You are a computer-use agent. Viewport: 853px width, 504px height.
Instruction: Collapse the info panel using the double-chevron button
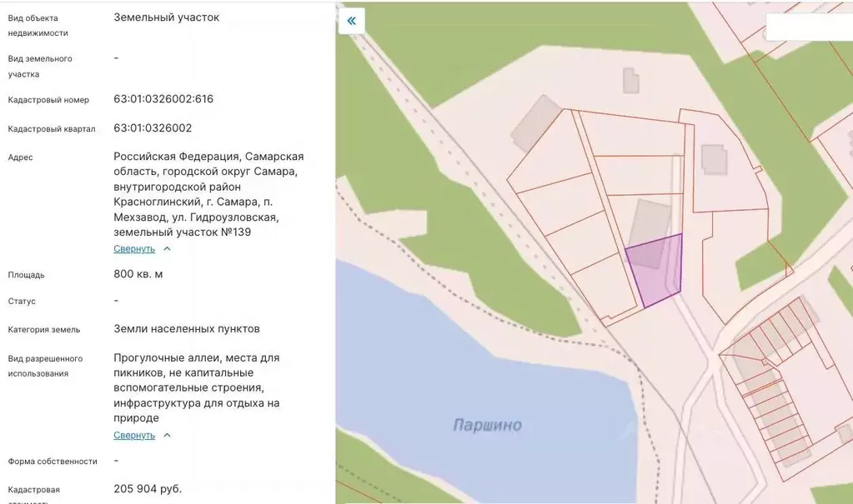(x=350, y=20)
